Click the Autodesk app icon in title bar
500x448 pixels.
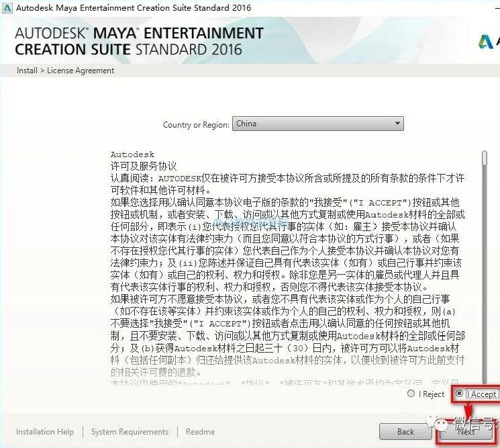pos(7,8)
